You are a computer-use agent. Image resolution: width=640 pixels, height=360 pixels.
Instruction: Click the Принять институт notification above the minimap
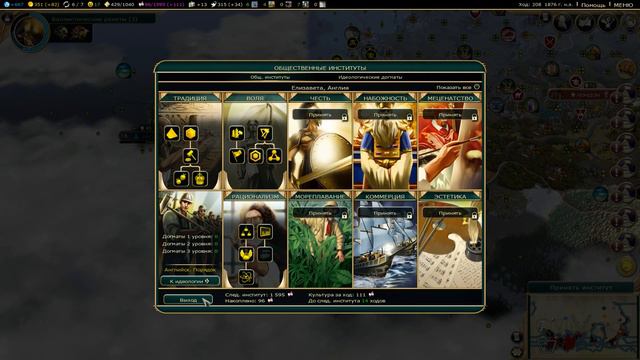click(581, 288)
